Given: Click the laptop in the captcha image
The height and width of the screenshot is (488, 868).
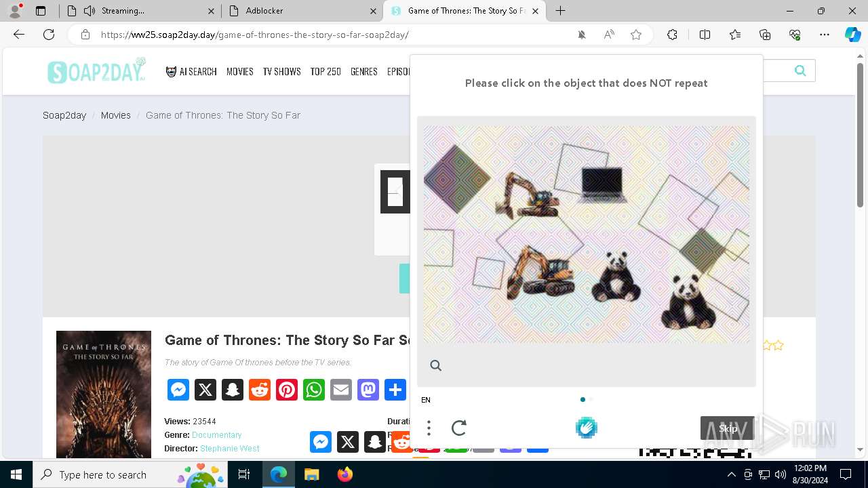Looking at the screenshot, I should [602, 184].
